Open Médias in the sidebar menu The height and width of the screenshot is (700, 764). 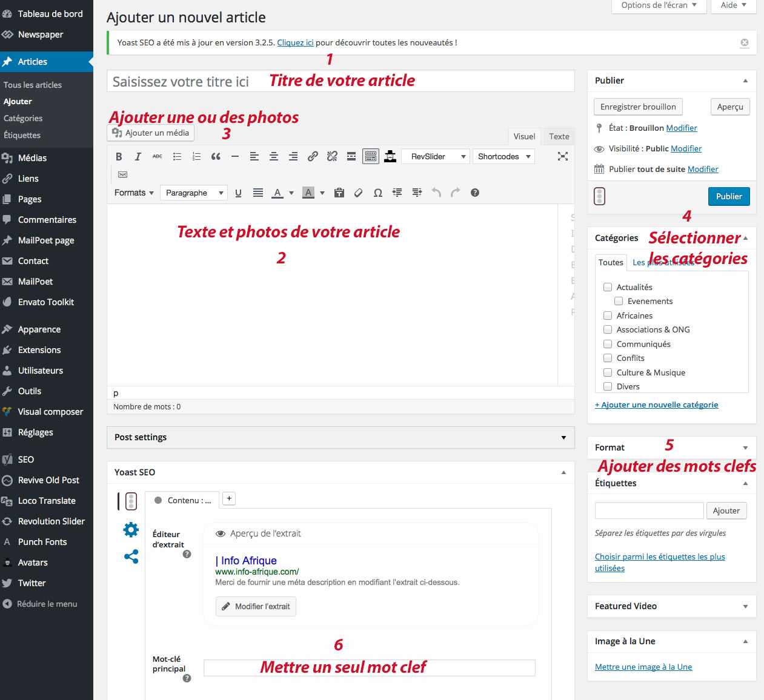pyautogui.click(x=32, y=158)
